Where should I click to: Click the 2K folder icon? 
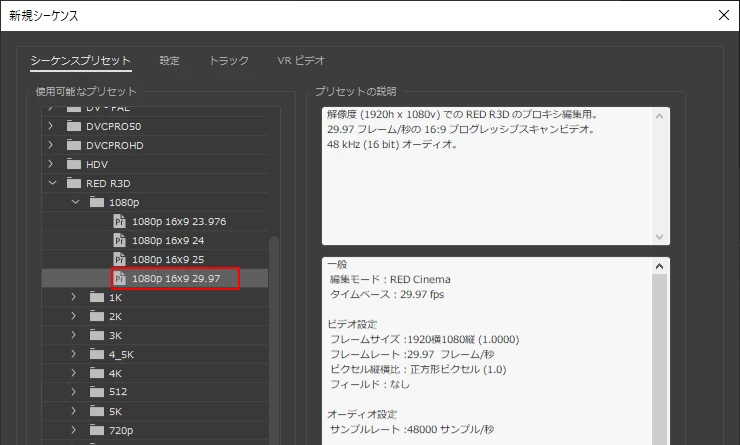(x=97, y=316)
